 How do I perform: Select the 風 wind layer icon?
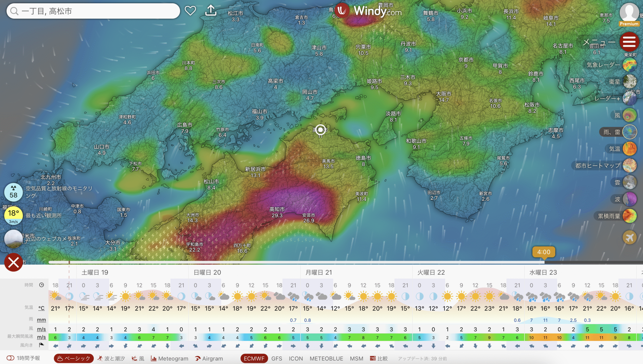tap(630, 115)
